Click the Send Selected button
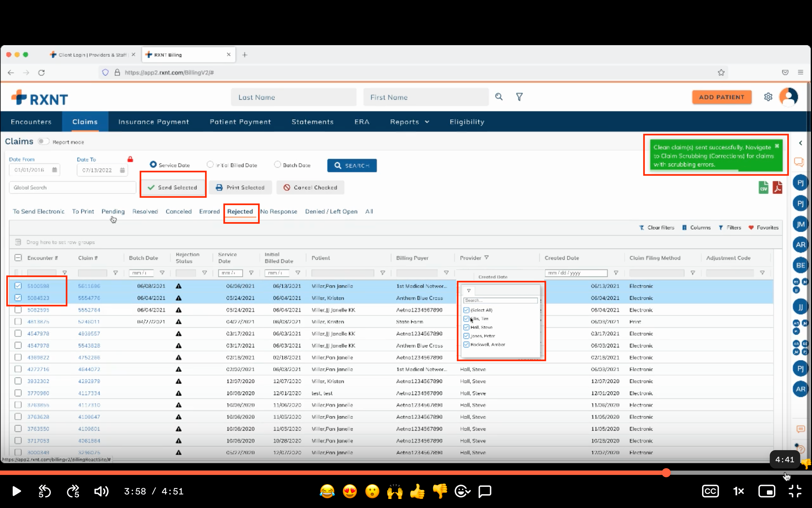This screenshot has height=508, width=812. 173,187
